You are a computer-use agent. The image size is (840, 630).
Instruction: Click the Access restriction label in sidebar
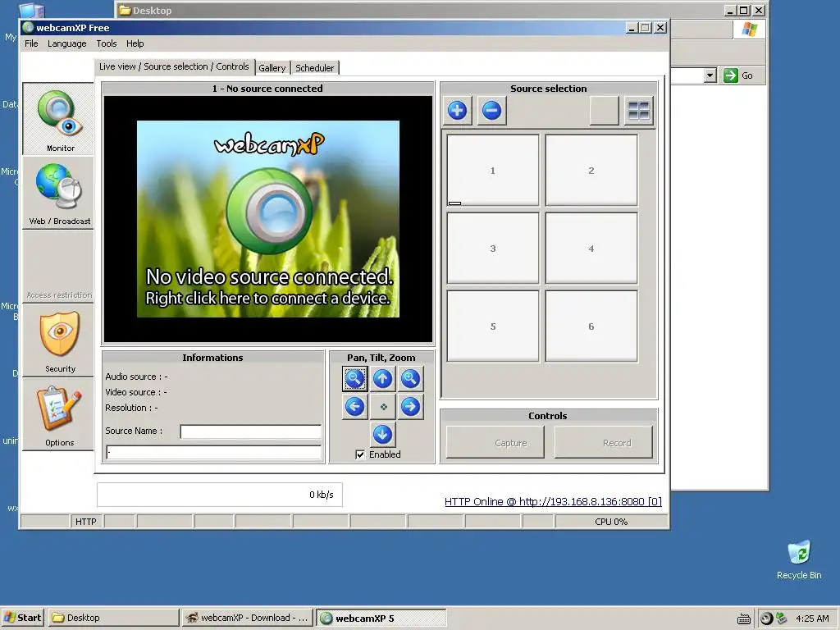point(59,295)
